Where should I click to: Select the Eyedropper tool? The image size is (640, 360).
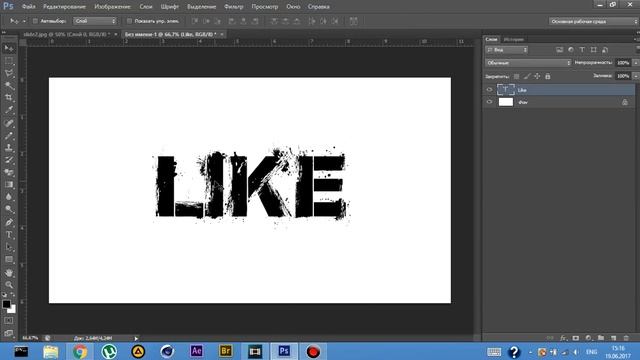[9, 110]
